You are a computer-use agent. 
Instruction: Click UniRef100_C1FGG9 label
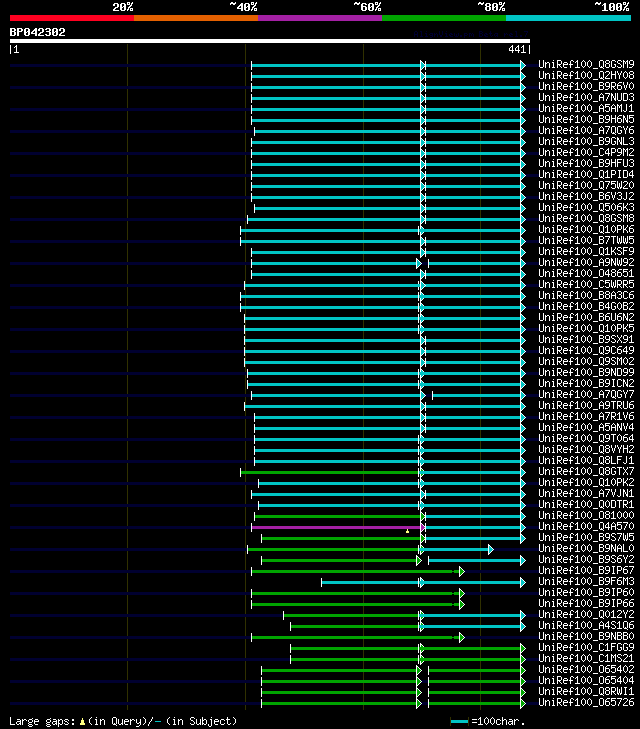[x=586, y=648]
